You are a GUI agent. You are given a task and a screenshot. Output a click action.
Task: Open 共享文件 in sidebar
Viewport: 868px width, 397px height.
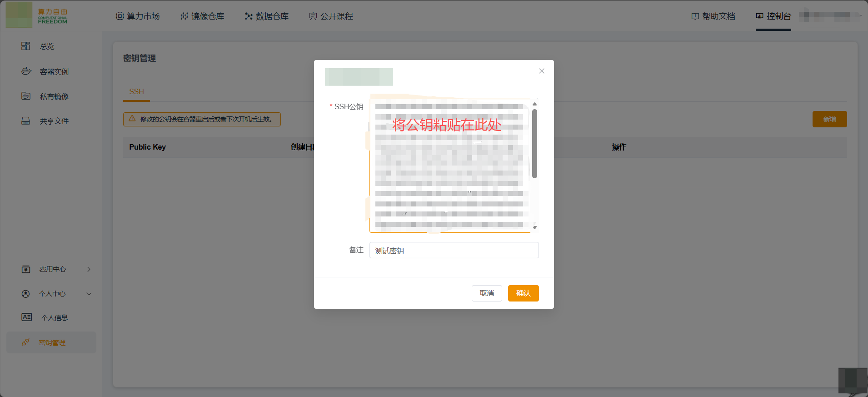pyautogui.click(x=54, y=121)
